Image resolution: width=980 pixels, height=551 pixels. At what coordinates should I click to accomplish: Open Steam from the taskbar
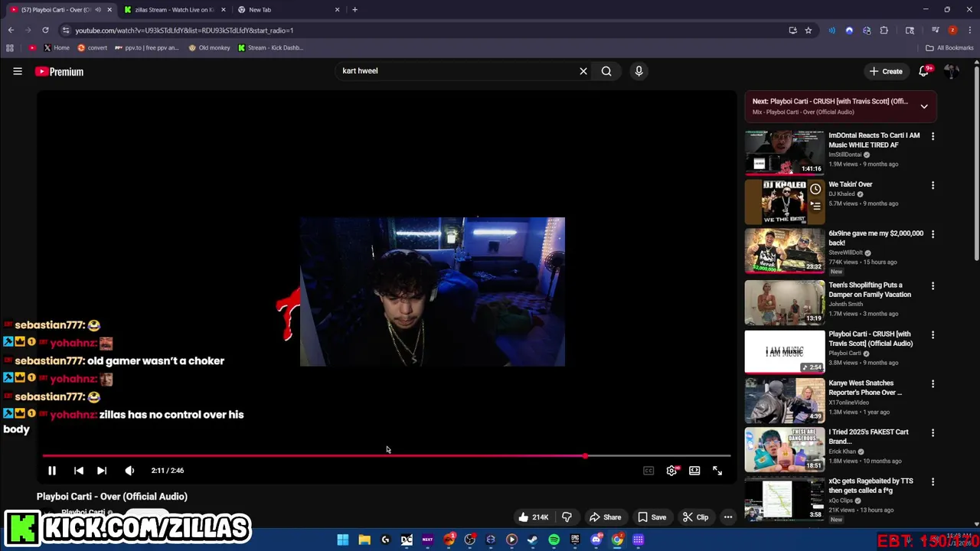[532, 540]
